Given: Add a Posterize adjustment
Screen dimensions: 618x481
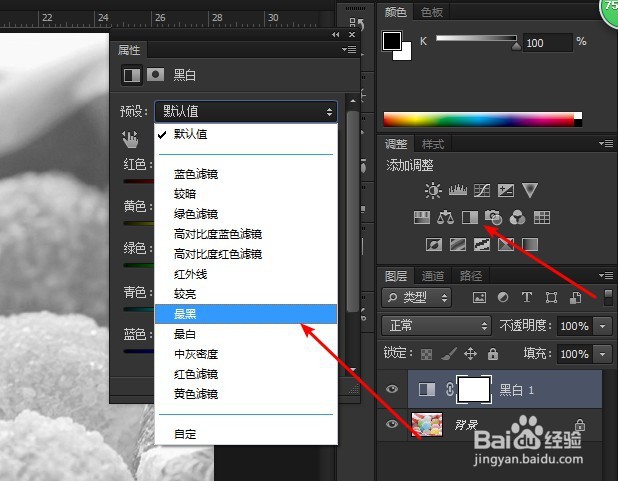Looking at the screenshot, I should [x=458, y=244].
